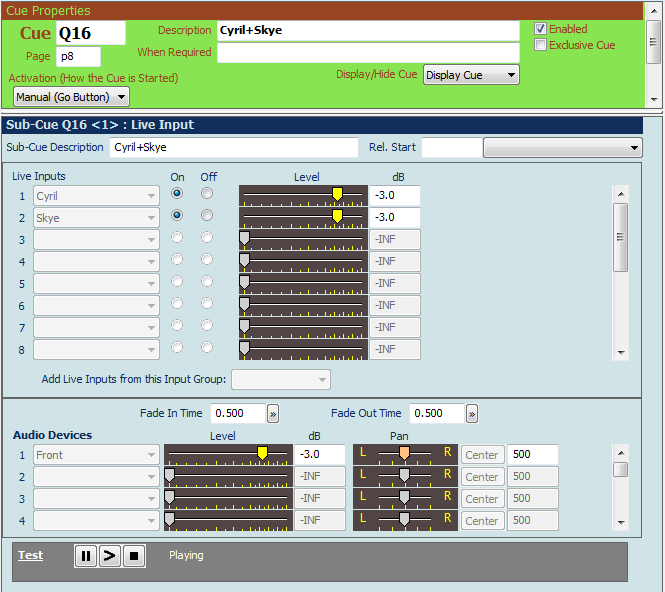Expand the Rel. Start type dropdown
The image size is (665, 592).
[x=563, y=148]
